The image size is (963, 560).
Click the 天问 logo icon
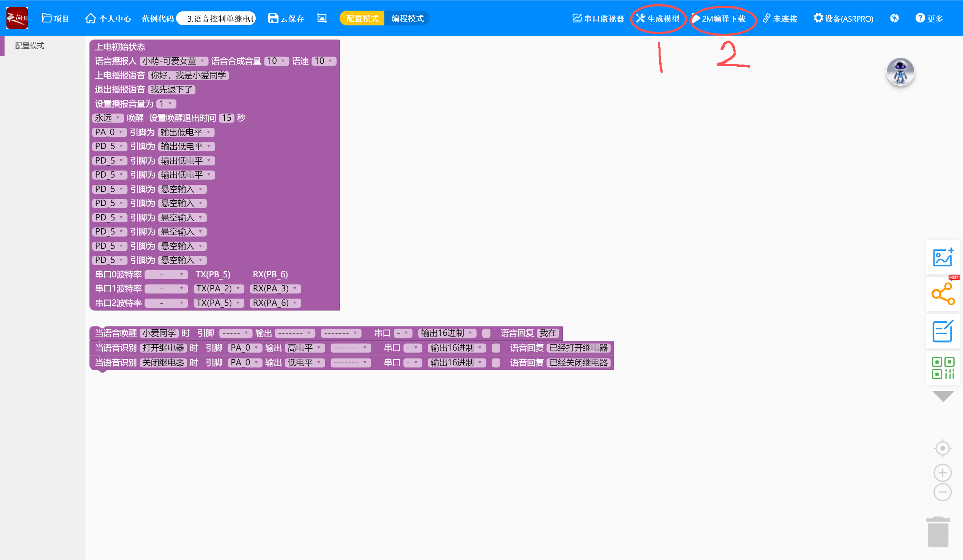17,18
